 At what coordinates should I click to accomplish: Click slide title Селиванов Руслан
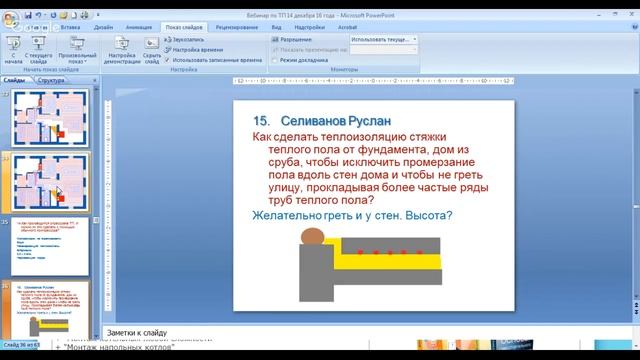pos(336,121)
